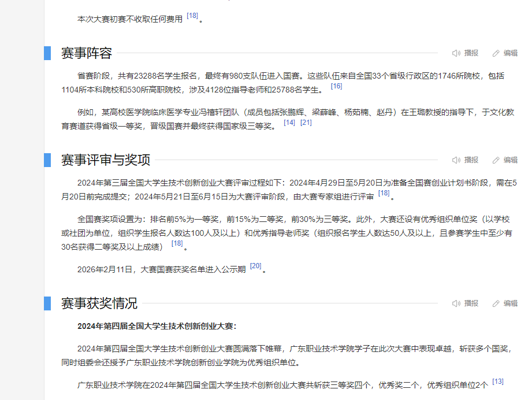The height and width of the screenshot is (400, 532).
Task: Click bold subtitle 2024年第四届全国大学生技术创新创业大赛
Action: (x=157, y=326)
